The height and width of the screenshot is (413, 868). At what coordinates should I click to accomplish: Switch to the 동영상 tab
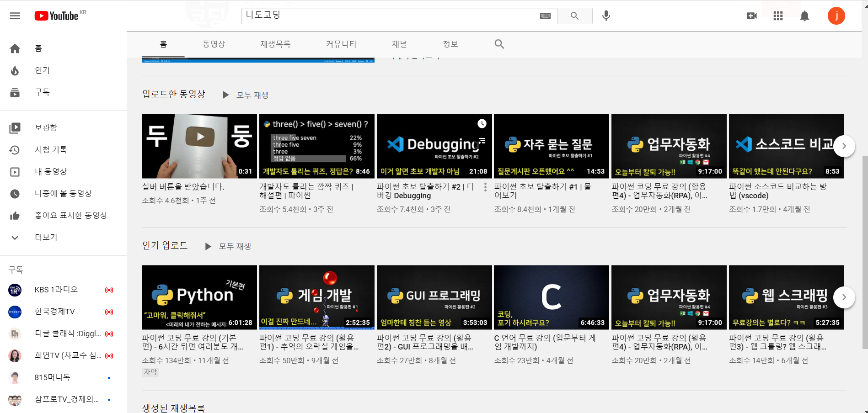(x=214, y=44)
